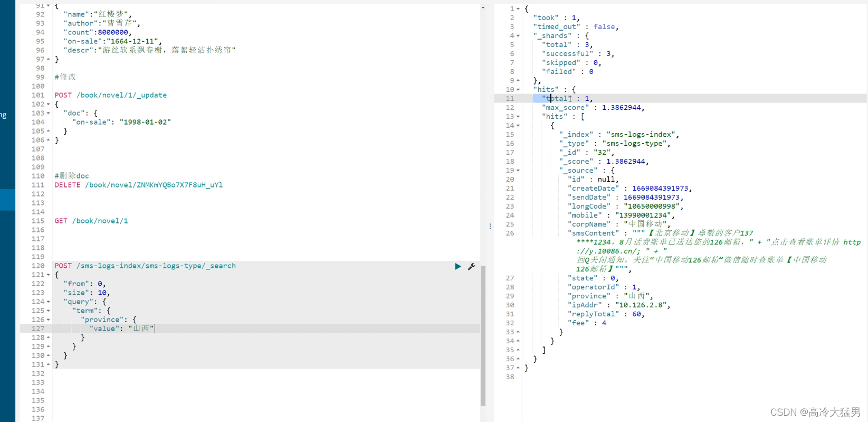Collapse the "hits" array at output line 13

[518, 116]
